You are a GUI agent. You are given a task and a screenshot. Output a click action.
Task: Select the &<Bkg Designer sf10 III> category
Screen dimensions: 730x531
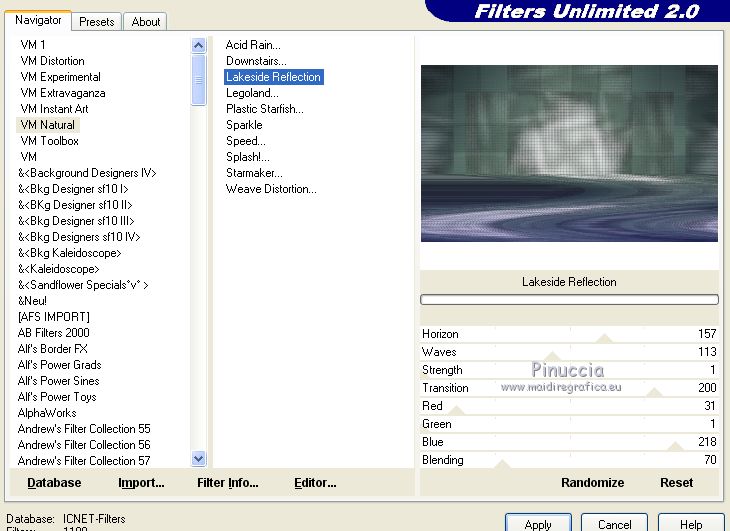point(76,221)
